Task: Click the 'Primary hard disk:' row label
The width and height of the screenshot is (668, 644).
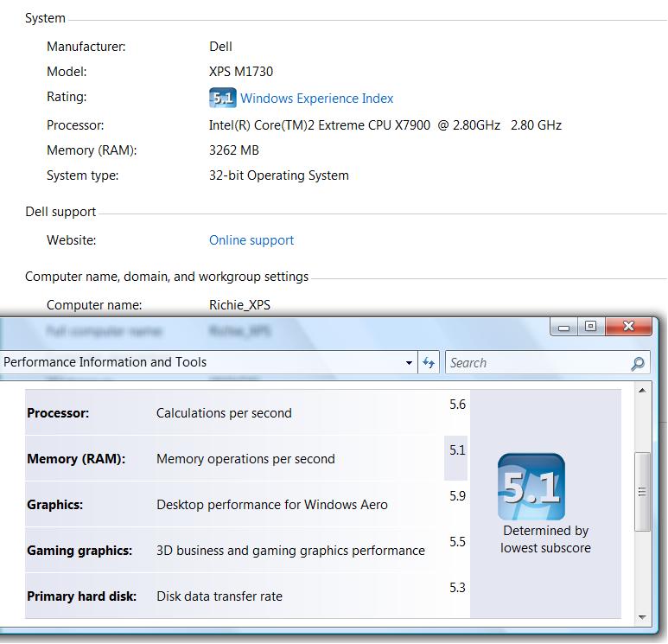Action: (82, 596)
